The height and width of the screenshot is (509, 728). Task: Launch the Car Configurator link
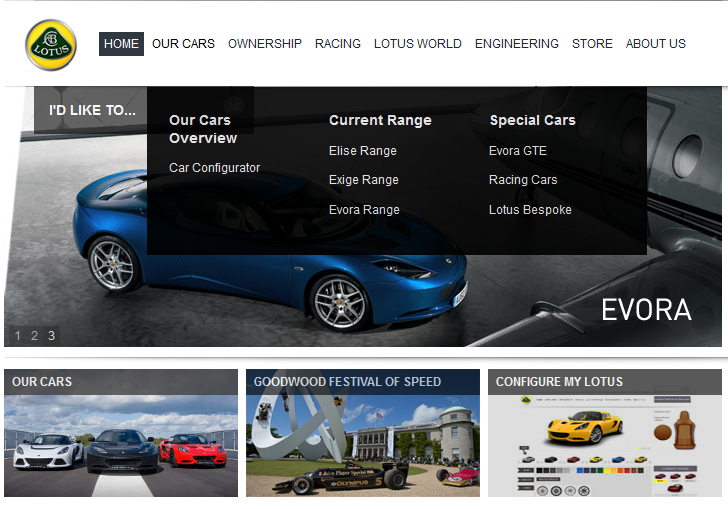click(214, 168)
